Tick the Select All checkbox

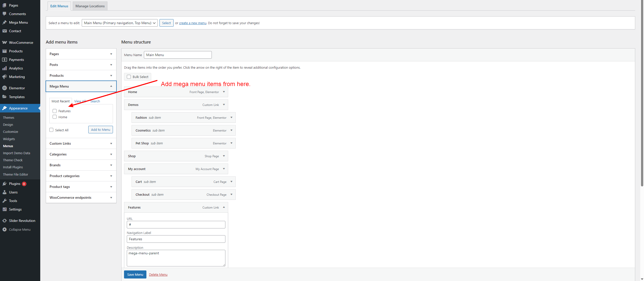51,130
